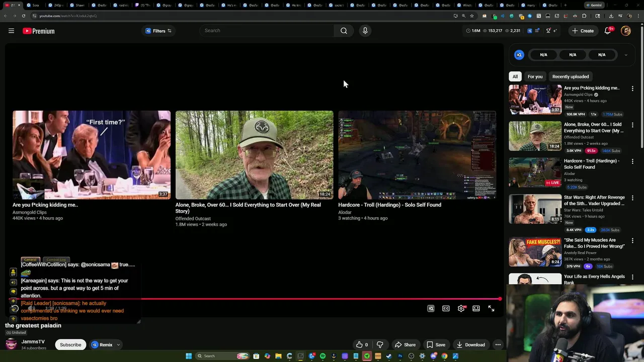Open more actions ellipsis under video
The width and height of the screenshot is (644, 362).
point(498,345)
